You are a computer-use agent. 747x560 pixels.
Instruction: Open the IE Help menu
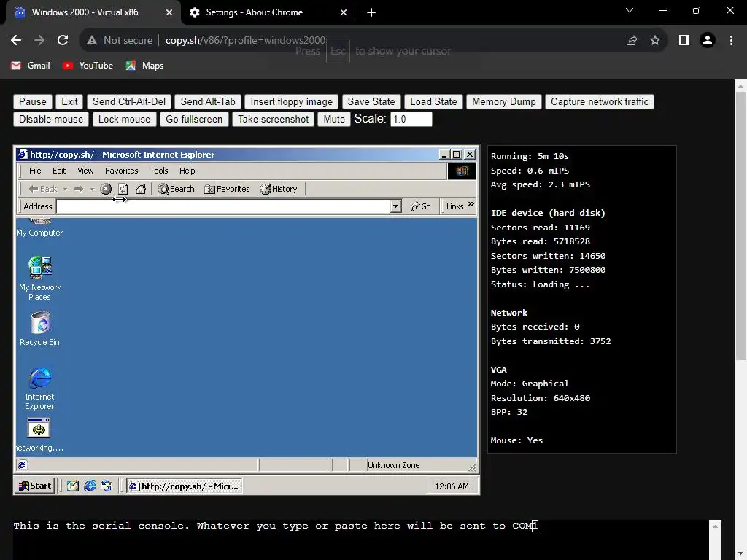click(187, 171)
